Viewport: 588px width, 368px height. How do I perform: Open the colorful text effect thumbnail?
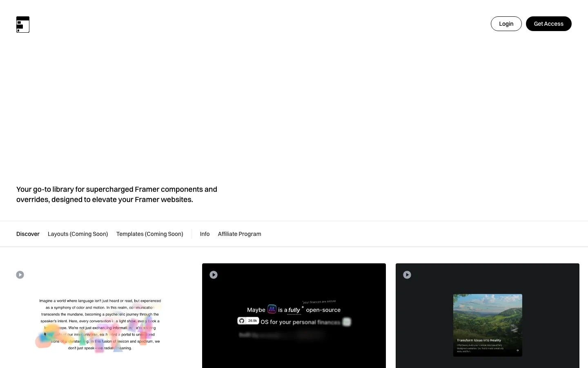(x=100, y=324)
